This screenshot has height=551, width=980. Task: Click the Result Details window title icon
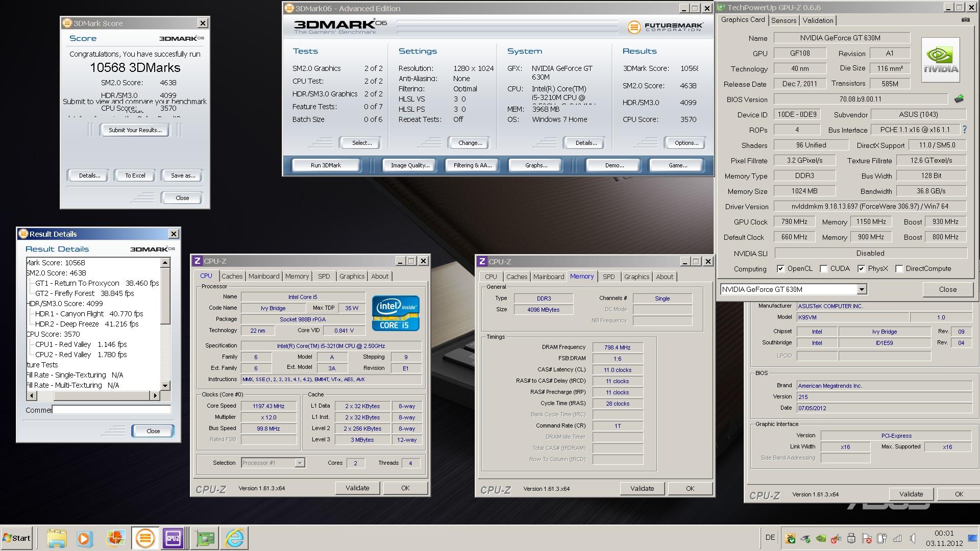(x=23, y=234)
